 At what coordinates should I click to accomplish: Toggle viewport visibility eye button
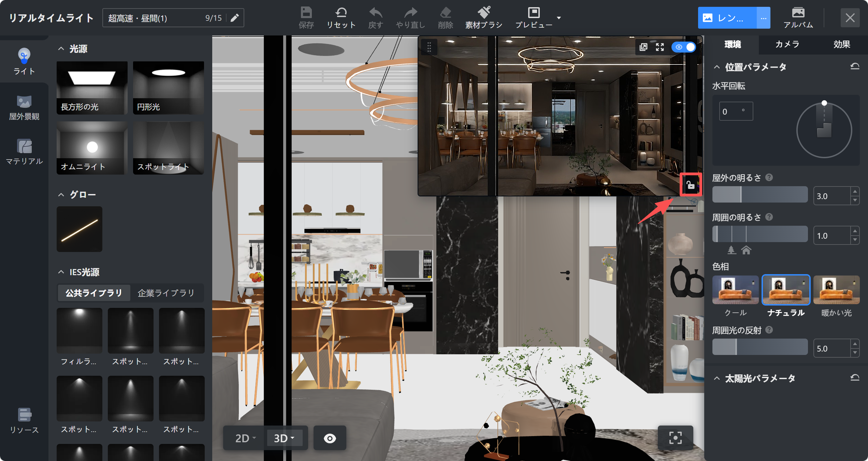(x=330, y=438)
